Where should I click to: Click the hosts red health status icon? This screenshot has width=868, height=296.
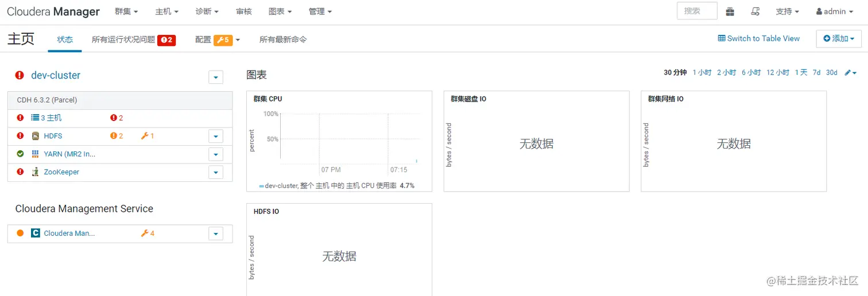(x=20, y=118)
